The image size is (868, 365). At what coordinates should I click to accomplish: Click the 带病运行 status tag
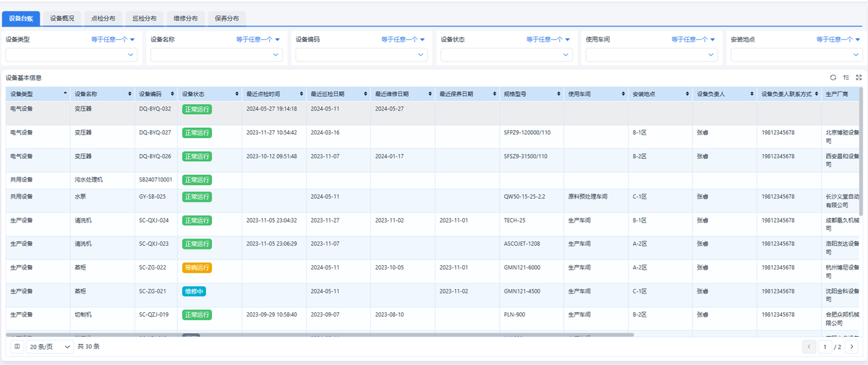[x=197, y=267]
